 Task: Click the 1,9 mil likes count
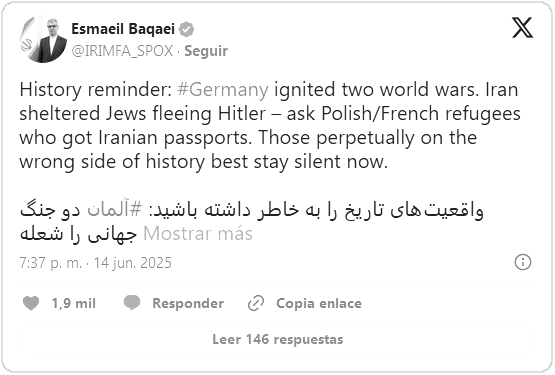(74, 303)
